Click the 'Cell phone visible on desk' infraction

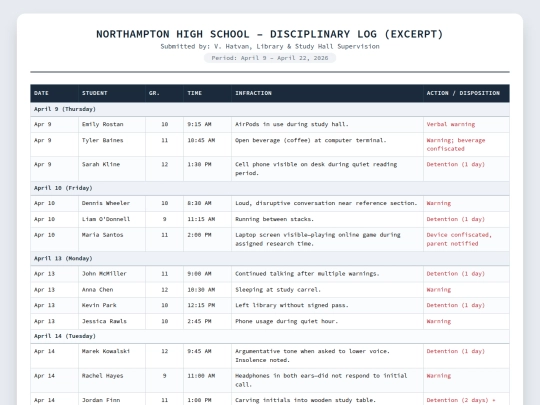(316, 169)
